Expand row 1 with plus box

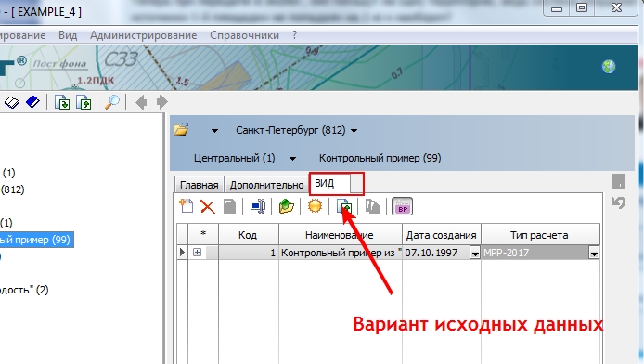(197, 253)
